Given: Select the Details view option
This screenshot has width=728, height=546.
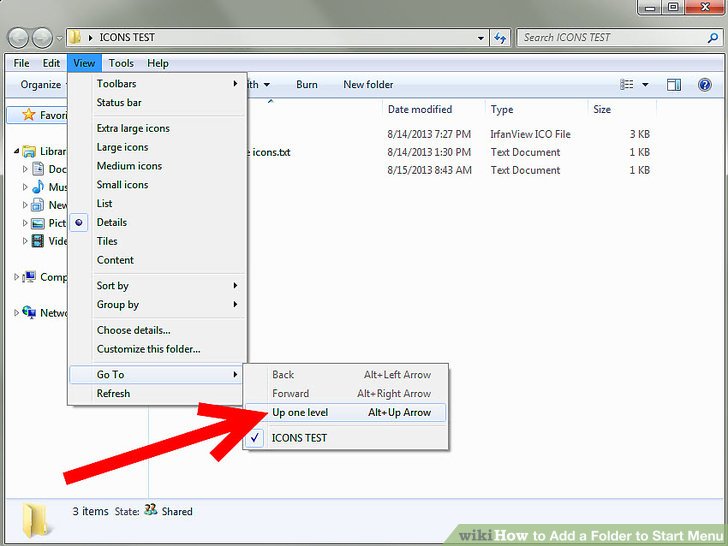Looking at the screenshot, I should 157,222.
